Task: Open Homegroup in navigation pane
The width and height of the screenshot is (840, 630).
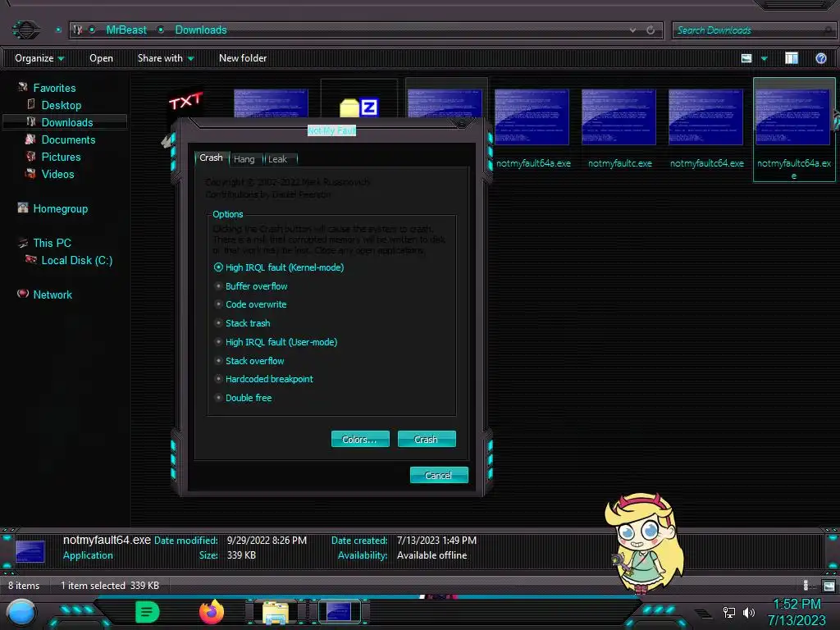Action: (x=60, y=208)
